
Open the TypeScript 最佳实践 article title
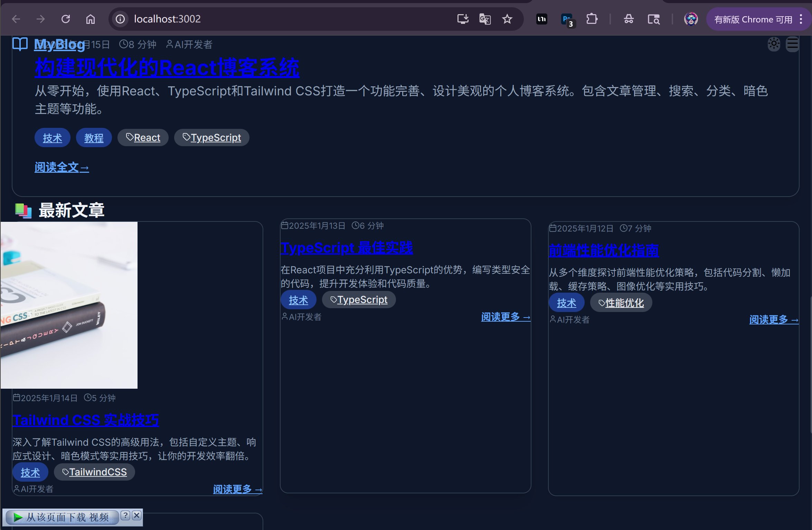(347, 248)
